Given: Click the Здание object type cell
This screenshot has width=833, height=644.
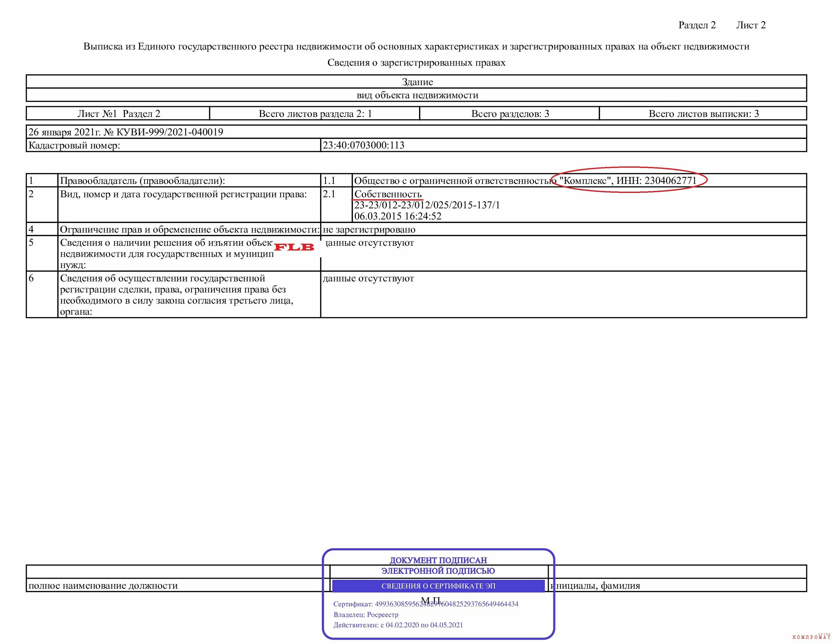Looking at the screenshot, I should pyautogui.click(x=417, y=82).
